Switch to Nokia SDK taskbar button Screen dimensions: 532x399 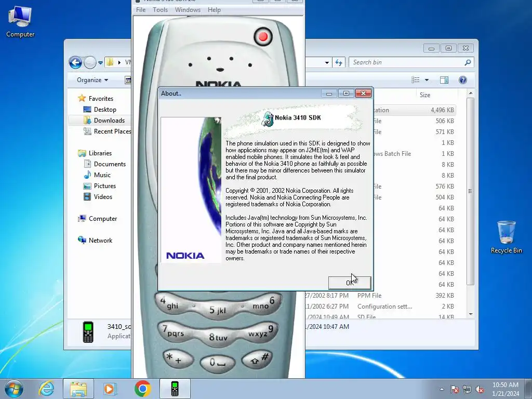(175, 389)
